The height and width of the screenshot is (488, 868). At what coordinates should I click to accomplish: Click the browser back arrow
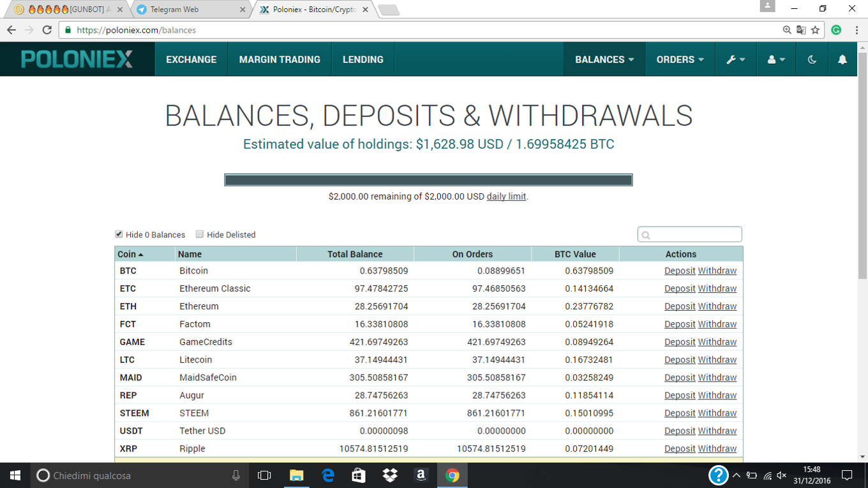11,30
